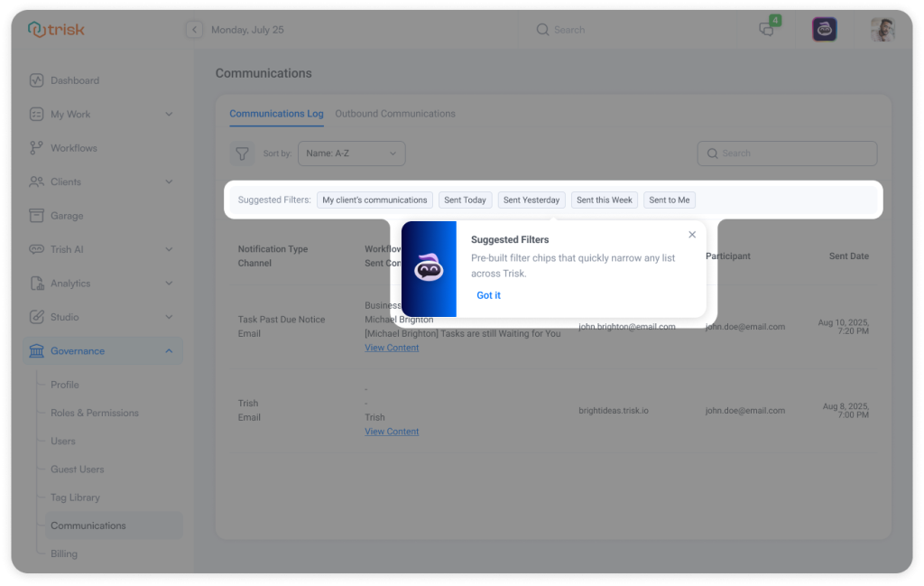The width and height of the screenshot is (924, 586).
Task: Open the Trish AI bot icon in header
Action: pos(824,30)
